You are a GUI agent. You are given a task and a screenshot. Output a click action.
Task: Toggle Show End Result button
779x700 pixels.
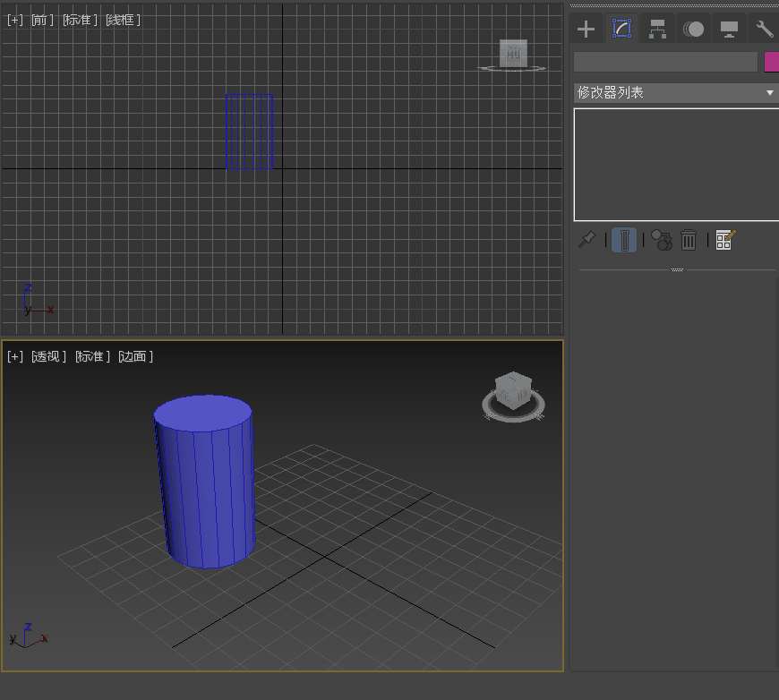pos(625,240)
